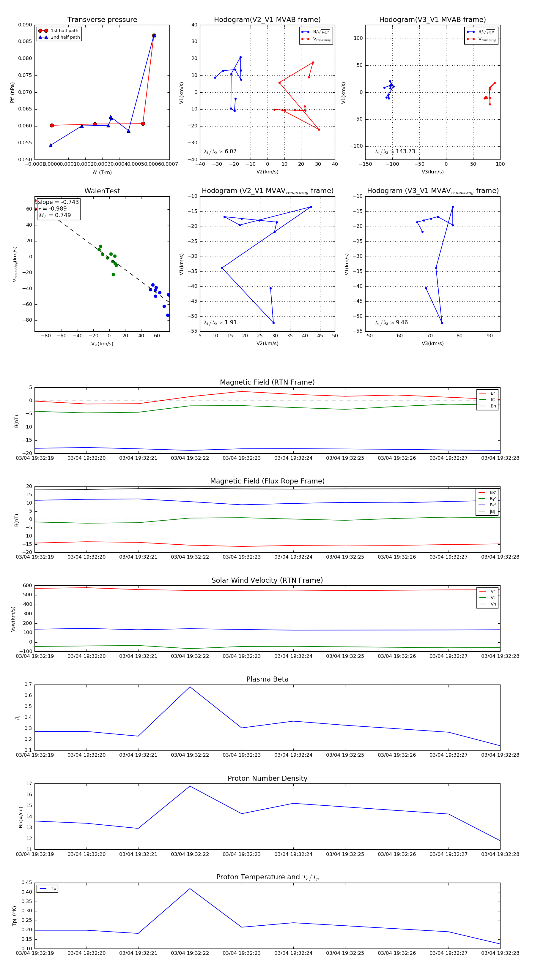Click the 'Proton Number Density' plot title

click(x=267, y=778)
